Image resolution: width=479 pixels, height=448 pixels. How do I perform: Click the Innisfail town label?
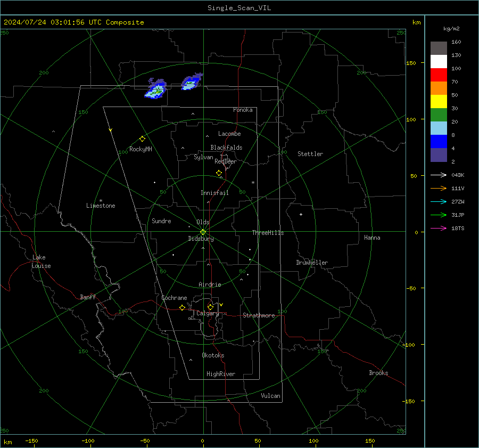pos(214,193)
